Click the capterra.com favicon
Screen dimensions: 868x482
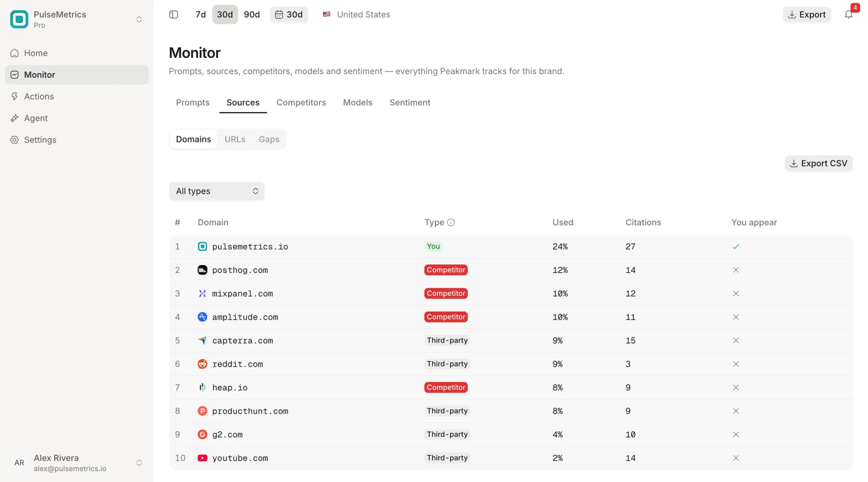[x=203, y=341]
